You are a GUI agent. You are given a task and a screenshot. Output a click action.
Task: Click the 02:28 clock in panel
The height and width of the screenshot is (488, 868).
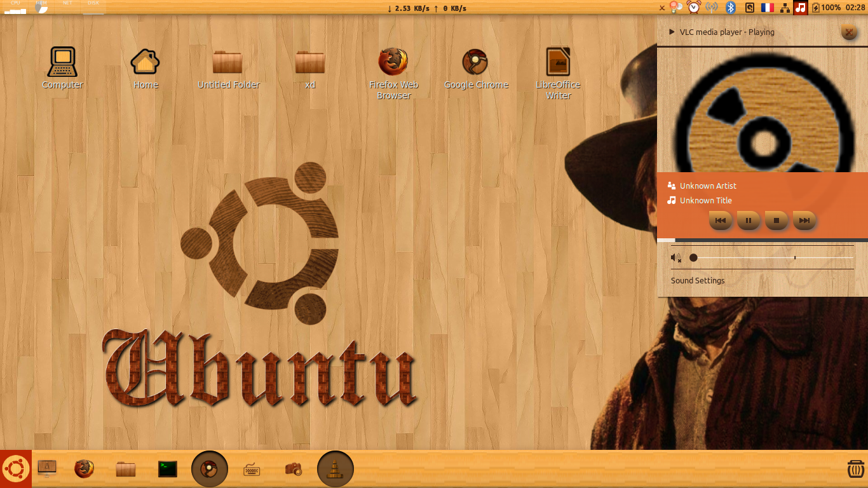855,8
